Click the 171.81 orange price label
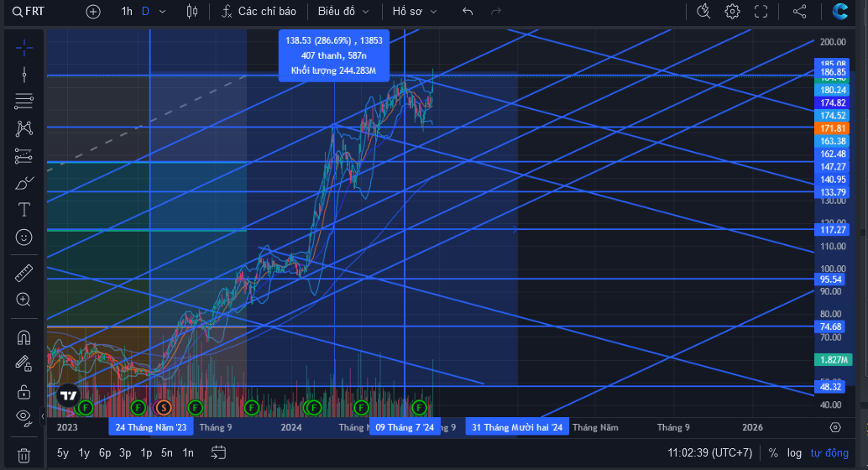 (x=832, y=128)
